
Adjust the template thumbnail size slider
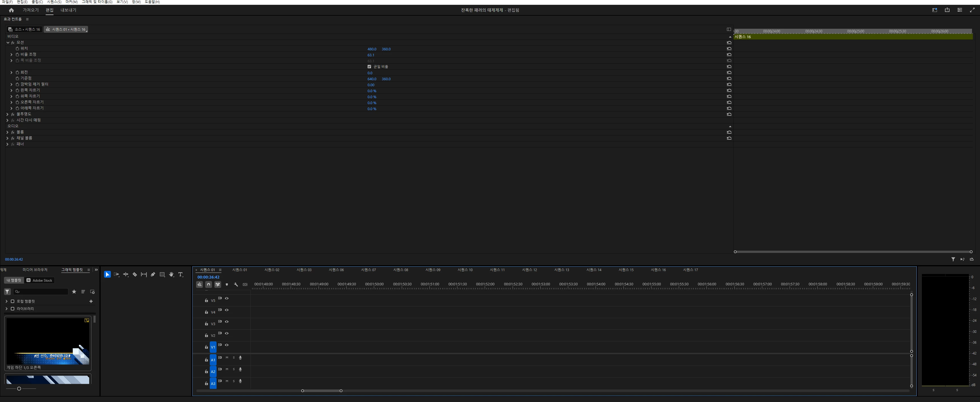coord(19,388)
